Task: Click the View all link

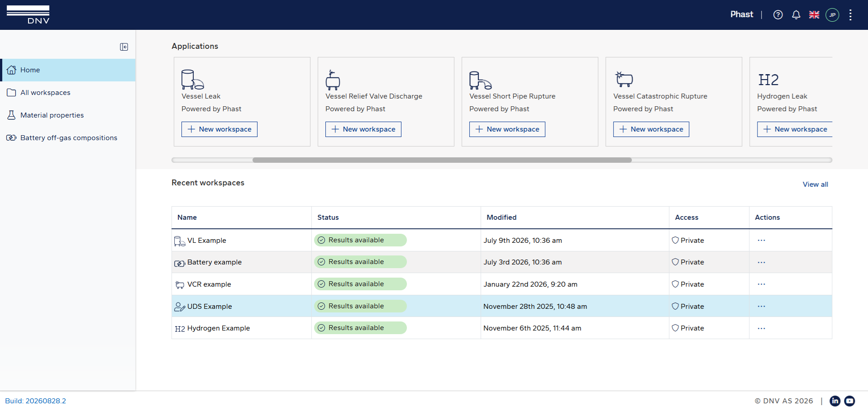Action: point(815,184)
